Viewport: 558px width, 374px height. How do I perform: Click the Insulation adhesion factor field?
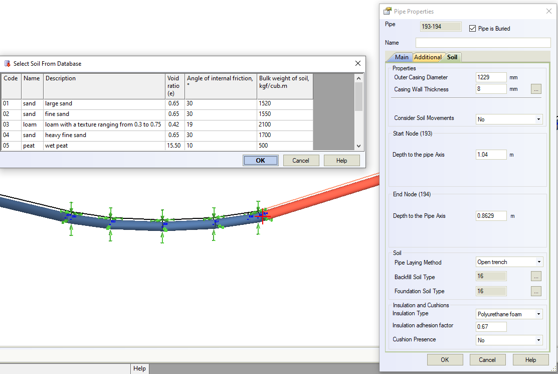[491, 326]
